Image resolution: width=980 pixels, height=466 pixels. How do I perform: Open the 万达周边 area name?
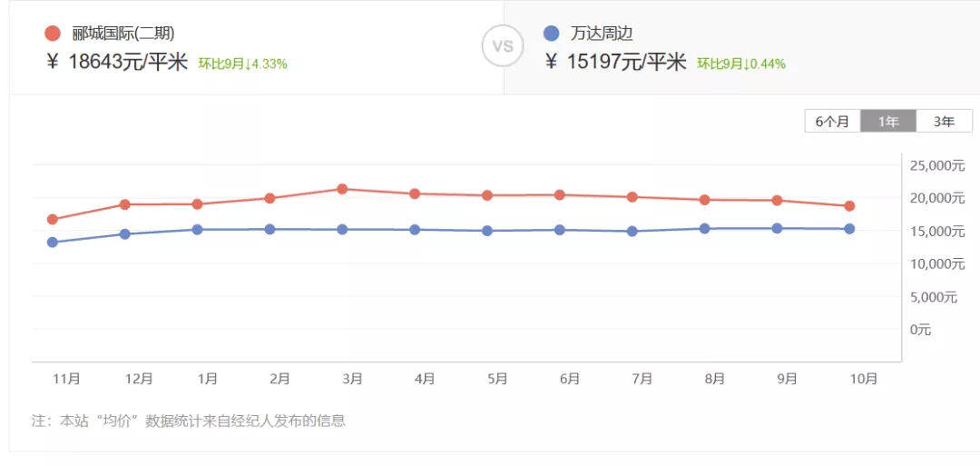click(x=602, y=34)
